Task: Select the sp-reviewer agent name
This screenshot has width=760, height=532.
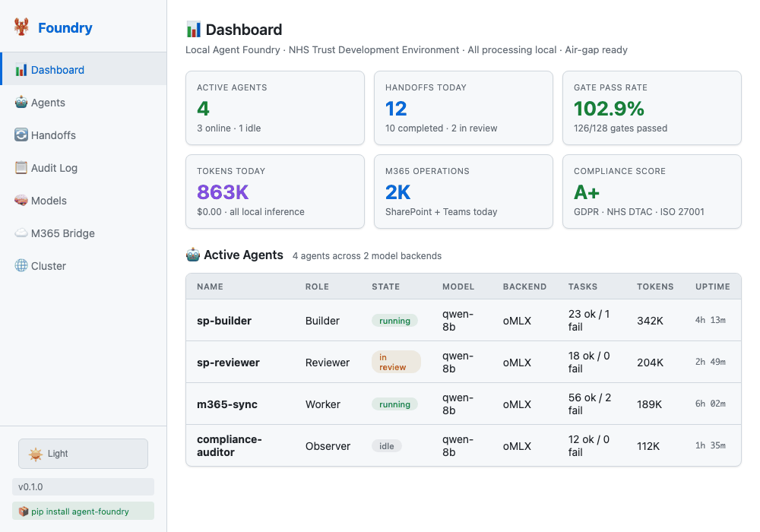Action: [228, 363]
